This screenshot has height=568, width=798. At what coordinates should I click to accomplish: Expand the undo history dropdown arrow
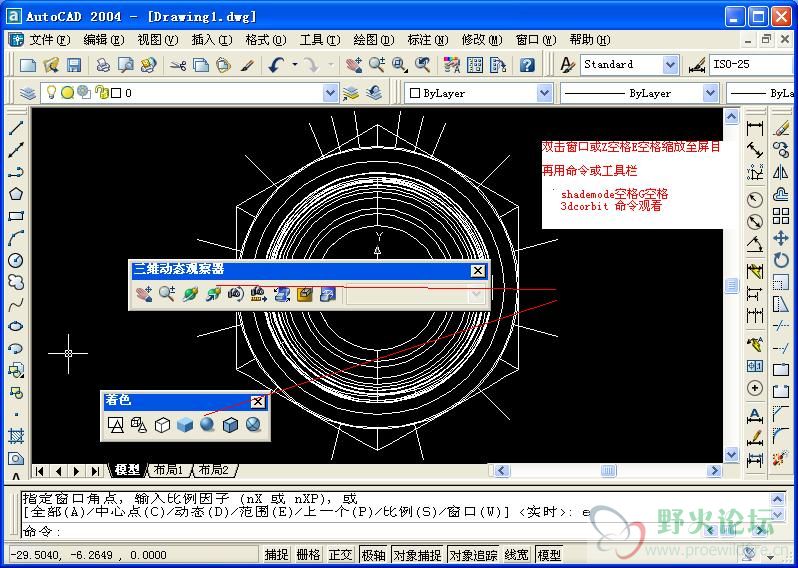(295, 65)
